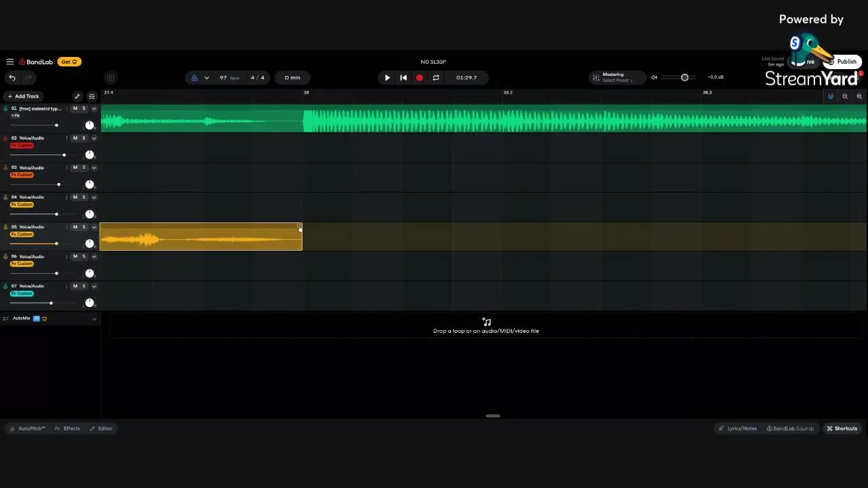Select the green audio region on track 01
The width and height of the screenshot is (868, 488).
pos(483,119)
